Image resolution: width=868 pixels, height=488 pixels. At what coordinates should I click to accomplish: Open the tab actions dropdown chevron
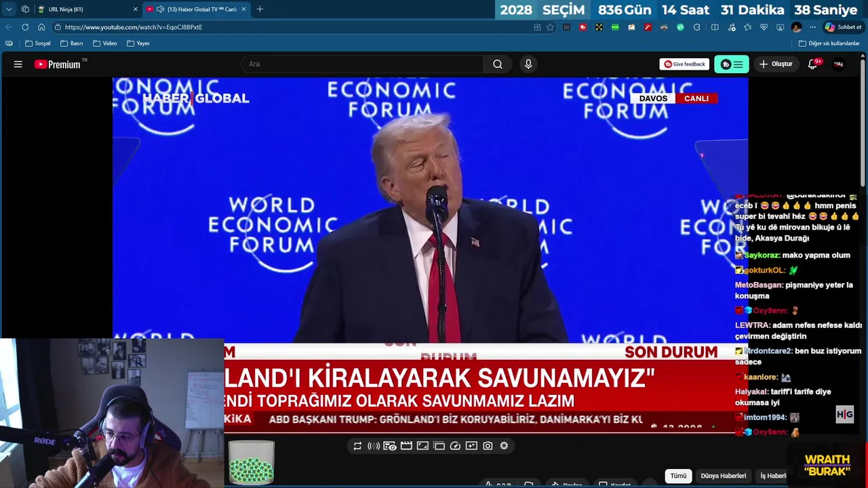(x=9, y=9)
